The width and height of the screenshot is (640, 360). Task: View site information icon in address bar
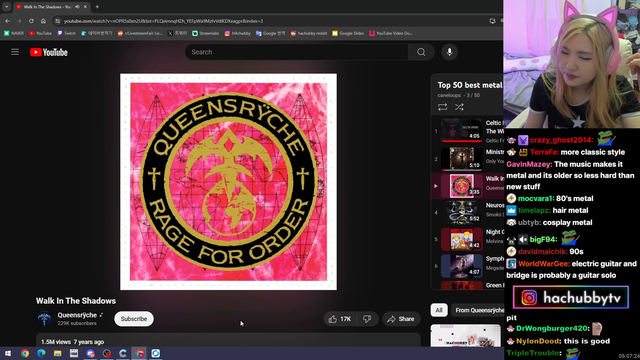point(58,21)
